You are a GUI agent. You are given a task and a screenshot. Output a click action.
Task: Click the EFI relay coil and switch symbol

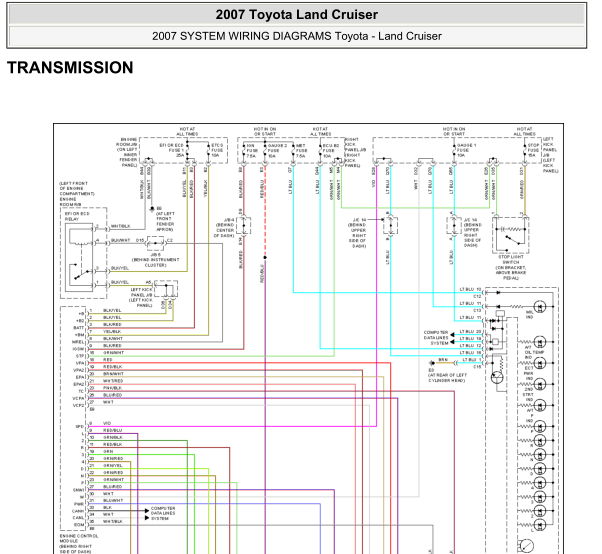tap(81, 257)
